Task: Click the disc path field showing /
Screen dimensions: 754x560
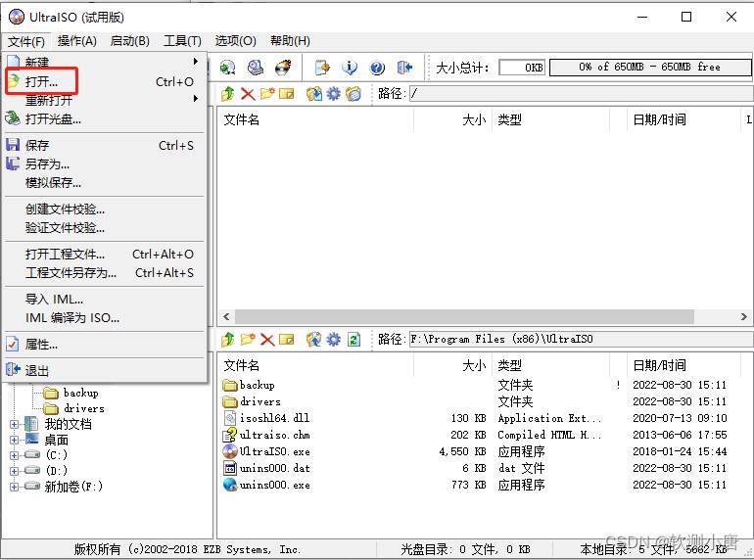Action: [x=581, y=94]
